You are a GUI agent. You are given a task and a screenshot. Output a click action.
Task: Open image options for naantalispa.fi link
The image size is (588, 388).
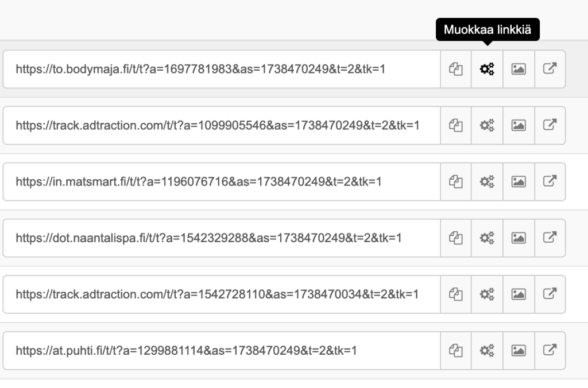point(519,238)
